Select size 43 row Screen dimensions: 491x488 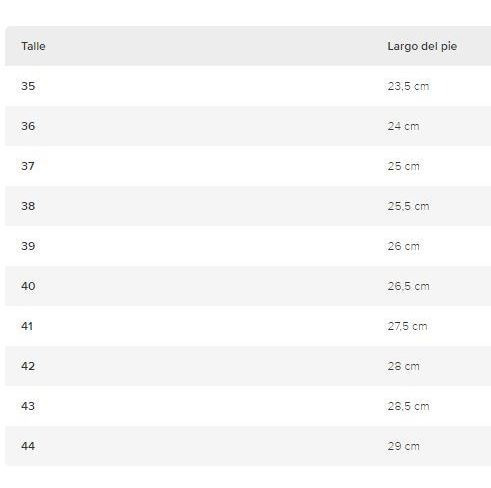[x=248, y=406]
